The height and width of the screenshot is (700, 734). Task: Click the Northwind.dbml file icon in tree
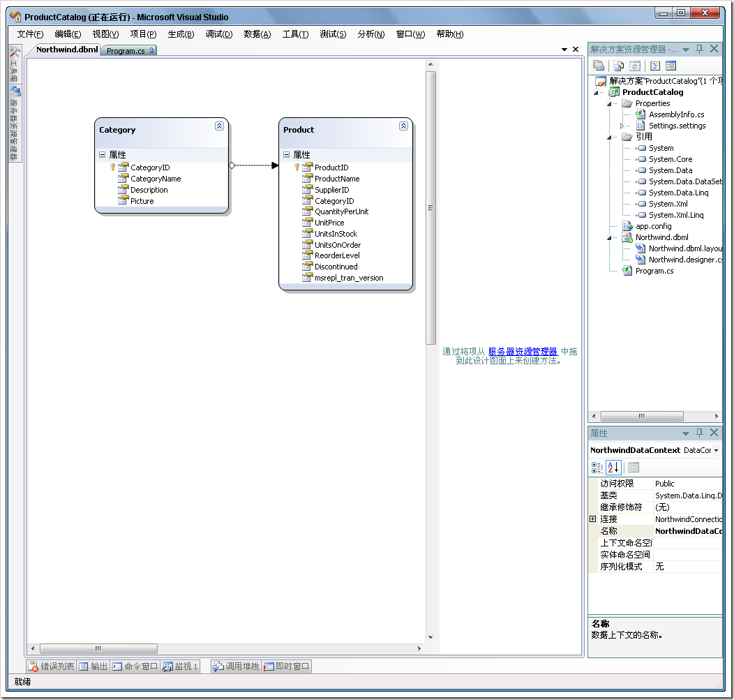coord(627,237)
